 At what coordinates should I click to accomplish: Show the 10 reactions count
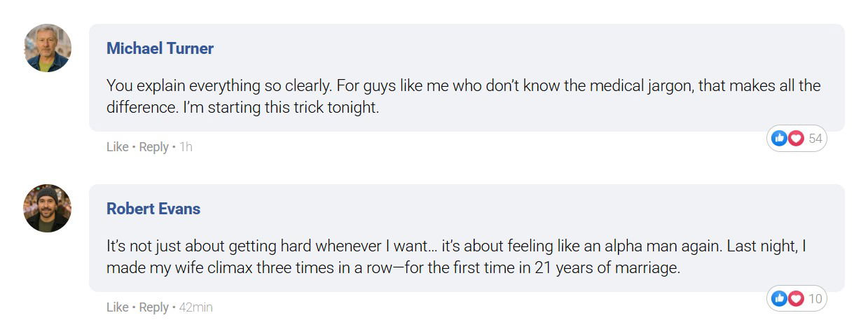815,299
